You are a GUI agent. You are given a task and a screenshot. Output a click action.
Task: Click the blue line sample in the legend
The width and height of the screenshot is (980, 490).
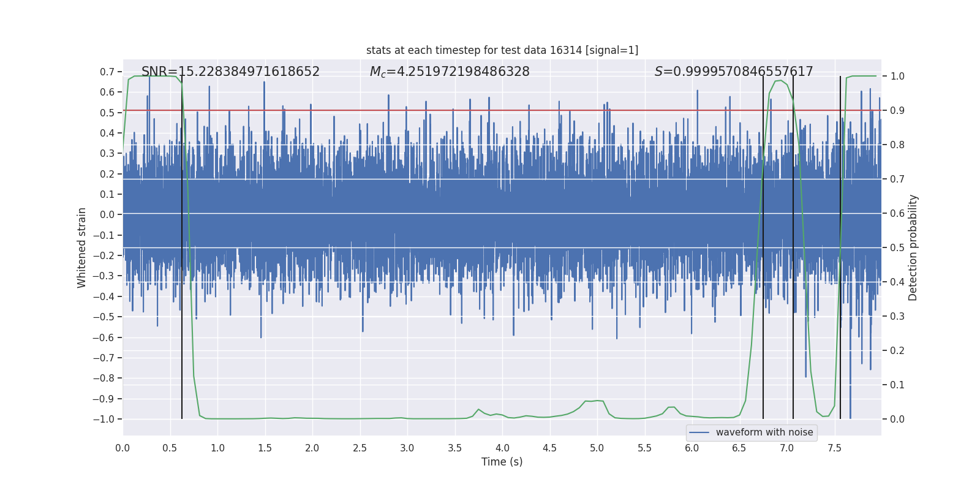tap(699, 432)
